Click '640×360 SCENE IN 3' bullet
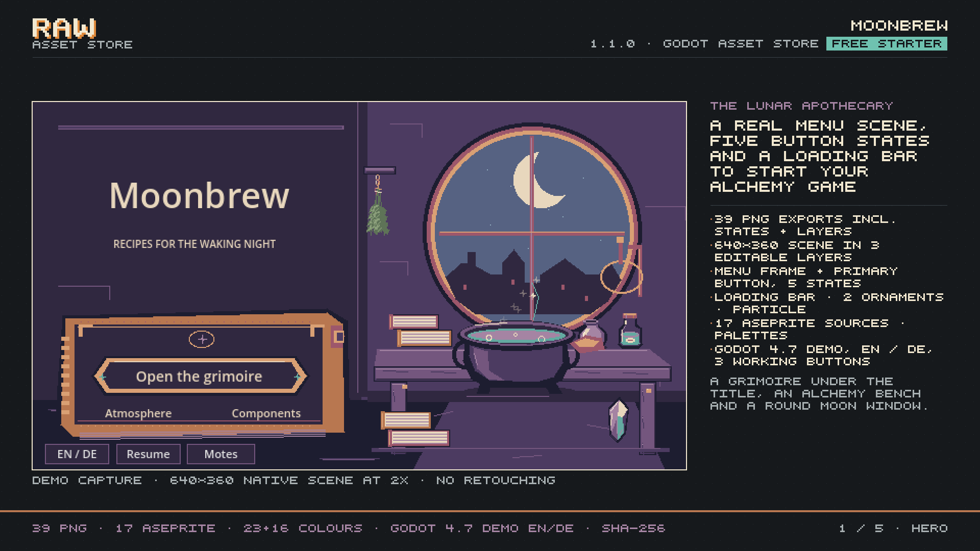This screenshot has width=980, height=551. point(796,245)
